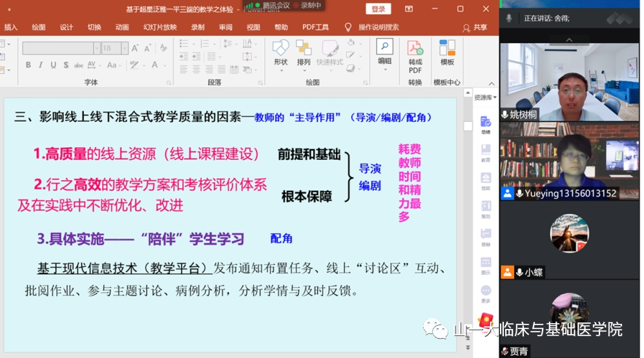Viewport: 644px width, 358px height.
Task: Click the 更多 icon in resource sidebar
Action: click(x=486, y=294)
